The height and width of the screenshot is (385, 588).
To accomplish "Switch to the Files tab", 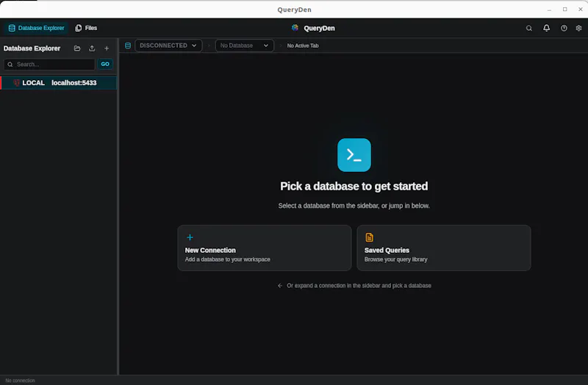I will pyautogui.click(x=86, y=28).
